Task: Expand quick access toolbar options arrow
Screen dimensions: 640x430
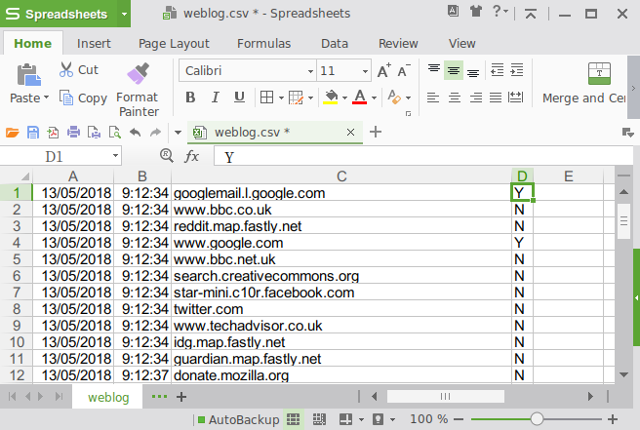Action: point(178,132)
